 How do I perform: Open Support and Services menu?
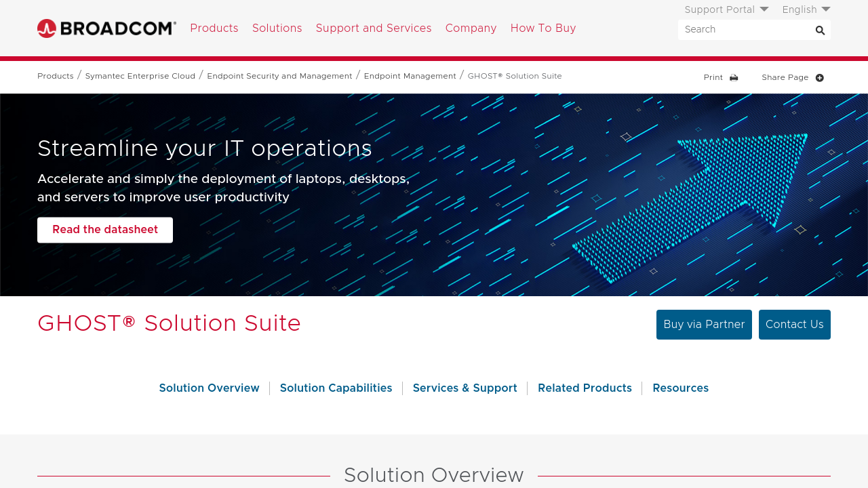click(374, 28)
